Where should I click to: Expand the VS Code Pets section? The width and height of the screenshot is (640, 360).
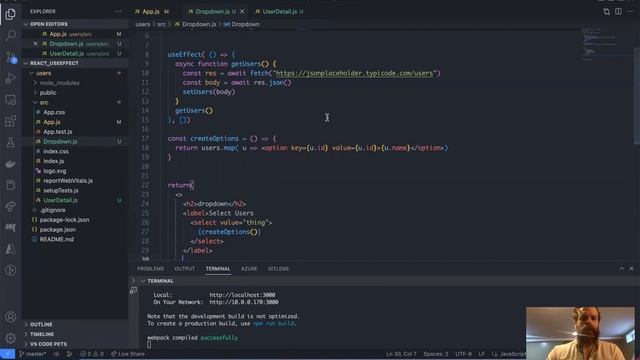coord(75,344)
